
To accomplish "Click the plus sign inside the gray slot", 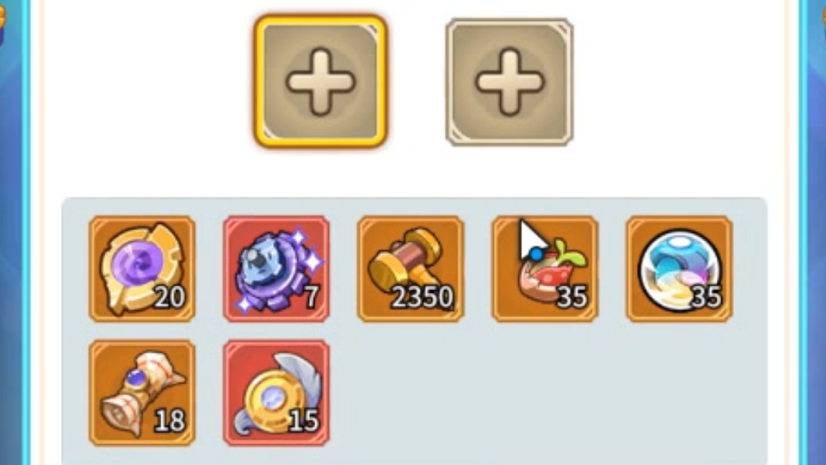I will click(509, 82).
